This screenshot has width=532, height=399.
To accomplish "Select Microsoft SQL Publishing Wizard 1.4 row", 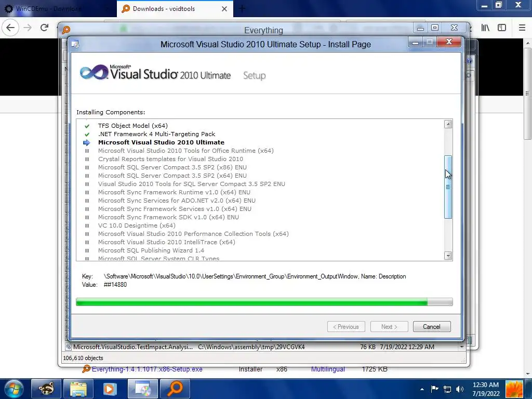I will click(x=151, y=250).
